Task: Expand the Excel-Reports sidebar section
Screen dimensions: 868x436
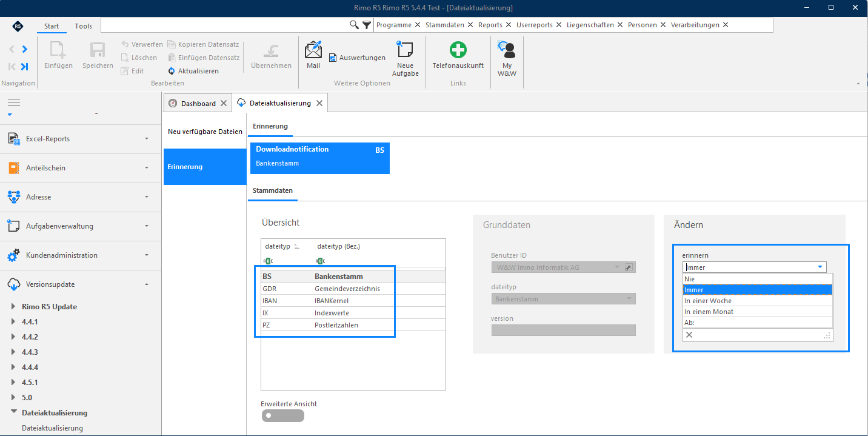Action: pyautogui.click(x=81, y=139)
